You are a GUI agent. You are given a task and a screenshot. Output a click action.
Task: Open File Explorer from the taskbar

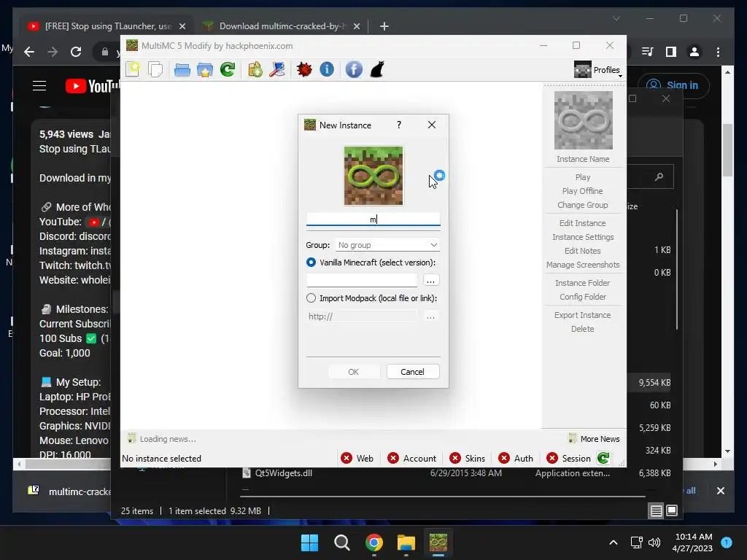click(x=406, y=542)
